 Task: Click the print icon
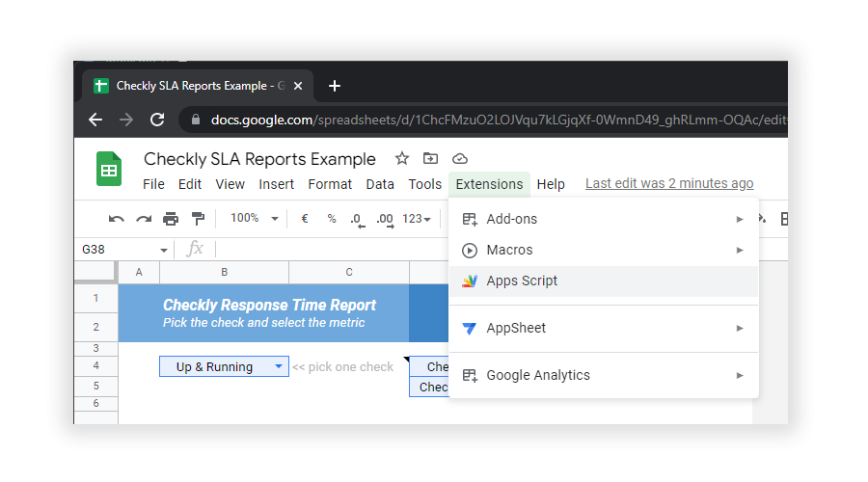point(171,219)
